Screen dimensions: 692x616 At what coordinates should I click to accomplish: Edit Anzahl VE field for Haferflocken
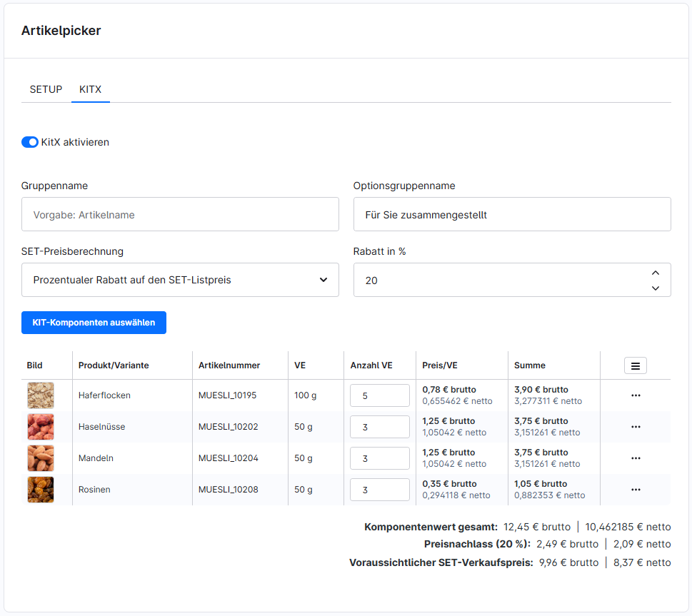(379, 395)
